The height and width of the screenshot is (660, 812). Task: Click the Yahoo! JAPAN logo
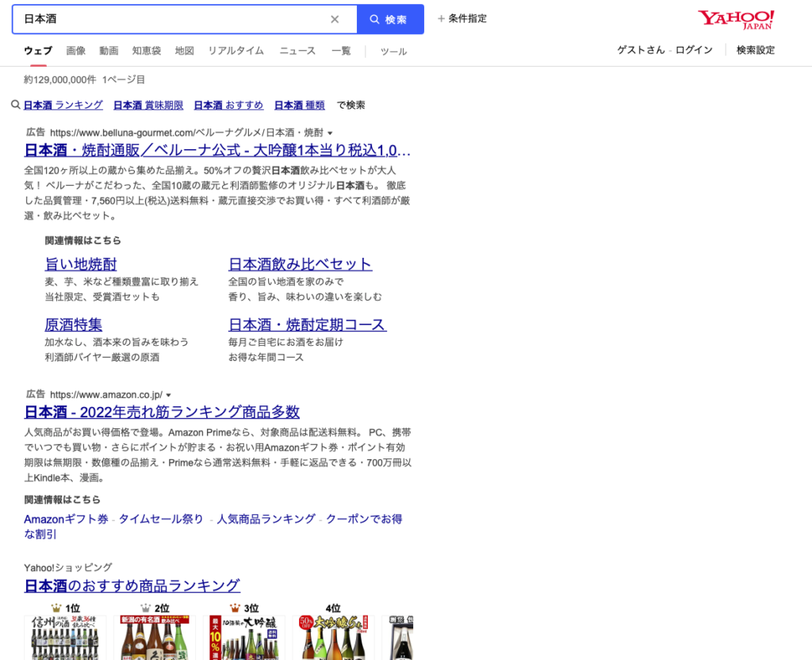coord(736,20)
